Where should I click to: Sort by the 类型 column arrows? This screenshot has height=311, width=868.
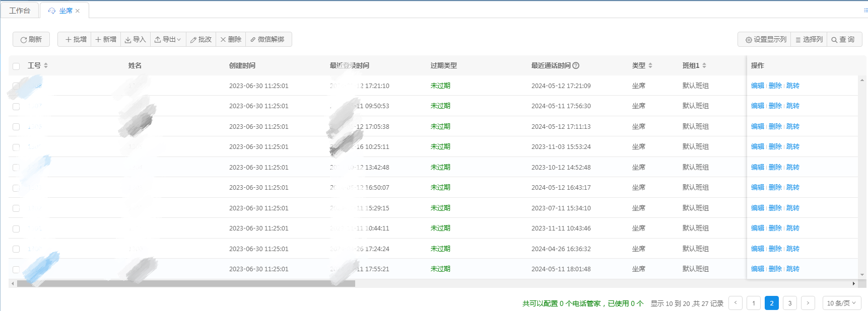650,65
